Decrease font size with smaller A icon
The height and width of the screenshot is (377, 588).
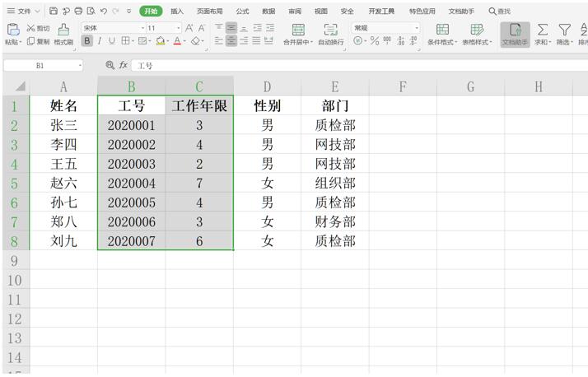pyautogui.click(x=202, y=28)
